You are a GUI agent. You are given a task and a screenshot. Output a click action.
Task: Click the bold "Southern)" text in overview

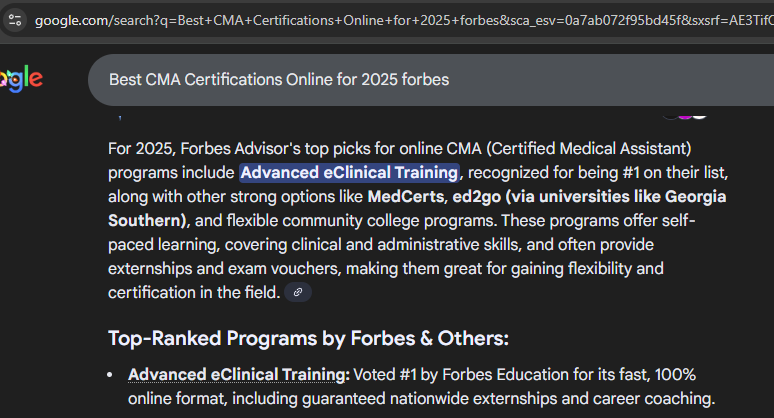[148, 220]
